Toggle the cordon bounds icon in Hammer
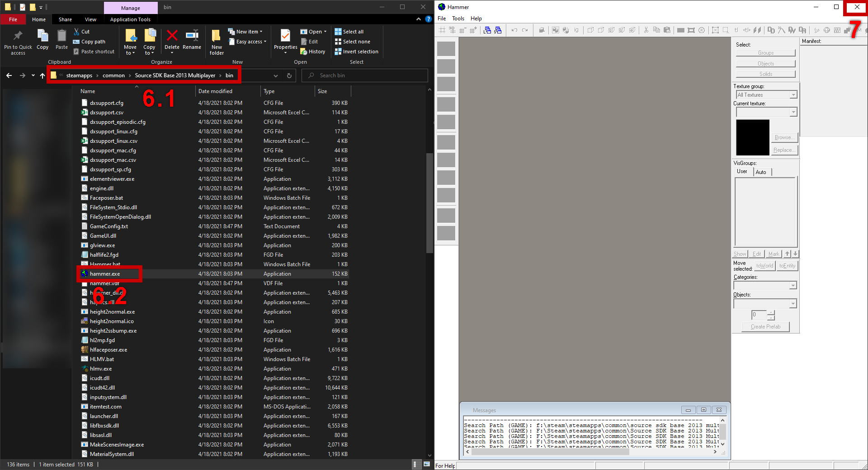The image size is (868, 470). 681,30
